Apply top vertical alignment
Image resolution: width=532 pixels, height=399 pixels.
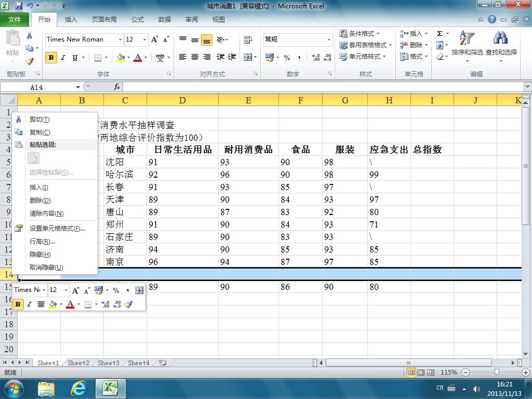point(183,39)
